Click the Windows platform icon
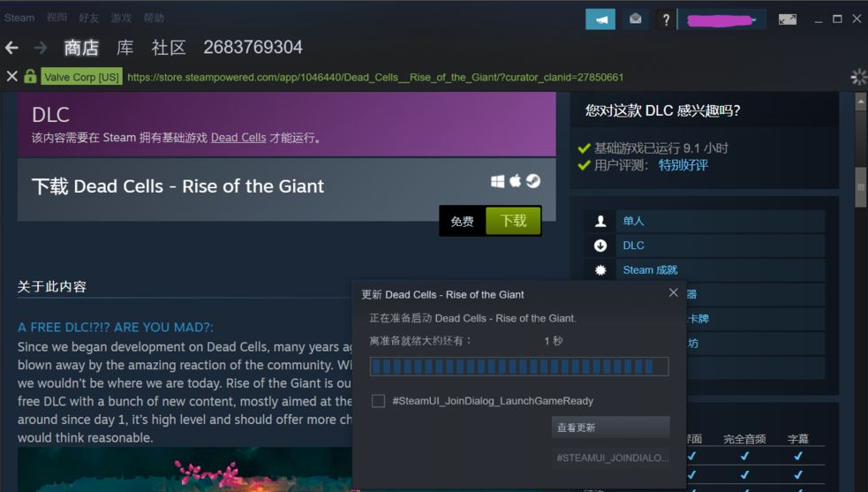 pos(498,181)
